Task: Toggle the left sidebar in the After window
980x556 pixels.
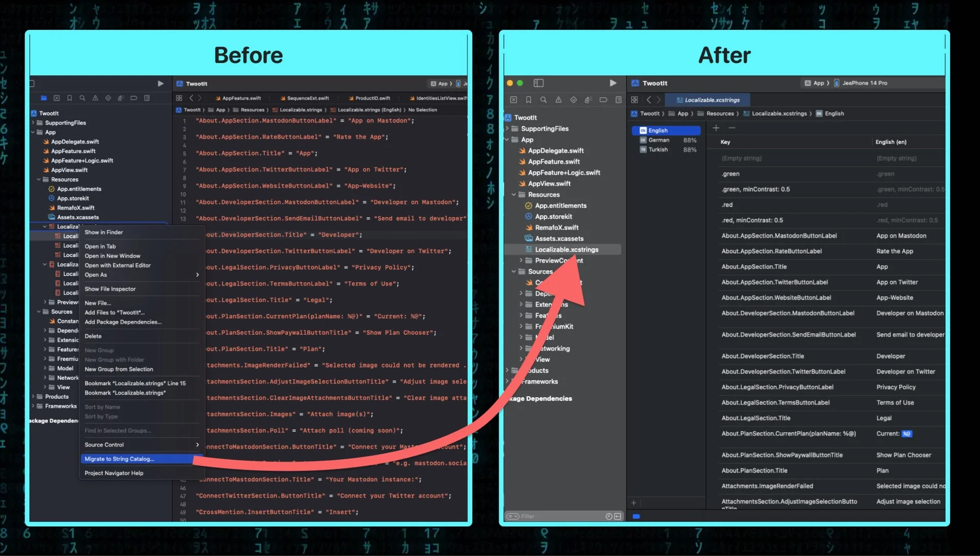Action: (539, 83)
